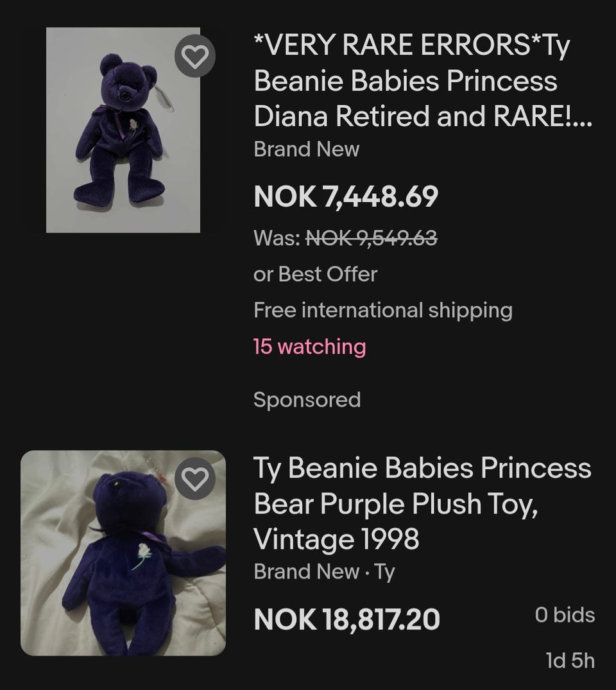Select the NOK 18,817.20 auction price
The width and height of the screenshot is (616, 690).
346,619
